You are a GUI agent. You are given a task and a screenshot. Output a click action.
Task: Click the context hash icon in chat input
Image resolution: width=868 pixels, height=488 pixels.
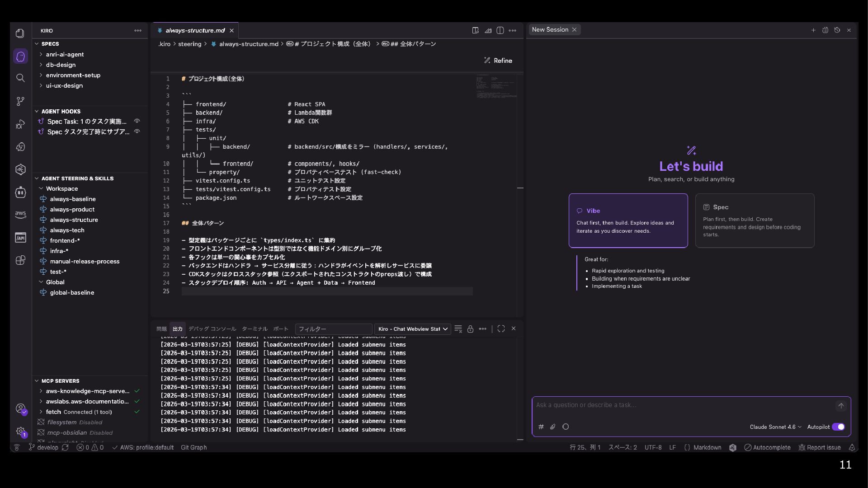click(x=541, y=427)
